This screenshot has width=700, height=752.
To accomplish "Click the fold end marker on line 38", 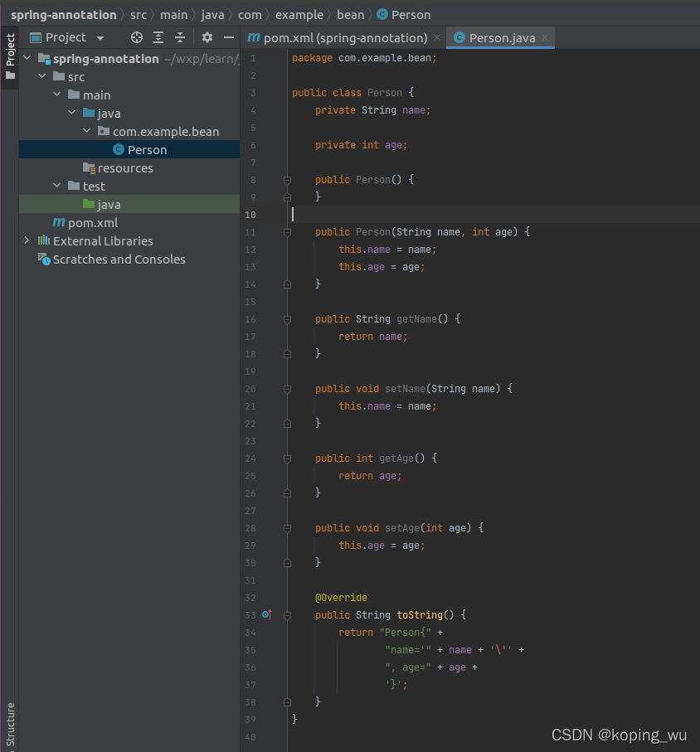I will 288,702.
